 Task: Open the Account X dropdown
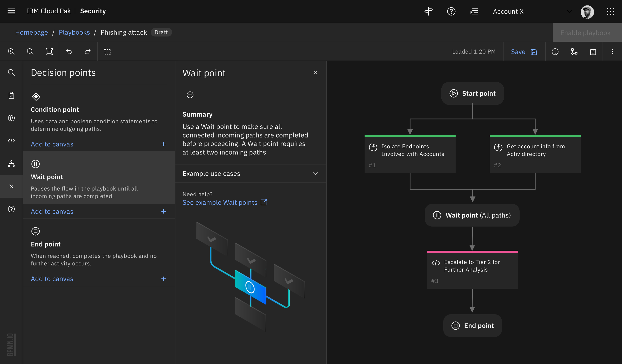[x=569, y=11]
